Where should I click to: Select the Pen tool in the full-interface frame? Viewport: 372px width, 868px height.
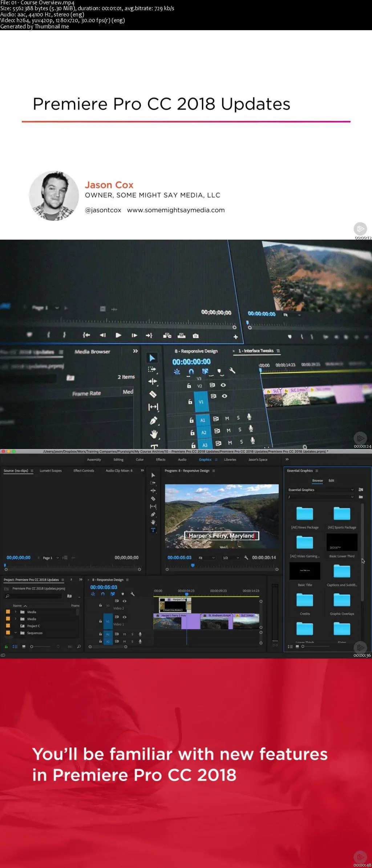click(x=153, y=515)
